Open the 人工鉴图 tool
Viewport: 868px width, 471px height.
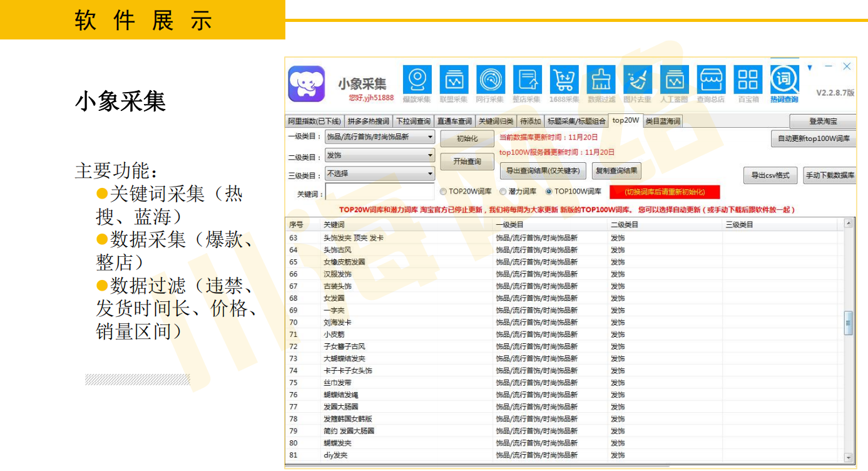675,80
